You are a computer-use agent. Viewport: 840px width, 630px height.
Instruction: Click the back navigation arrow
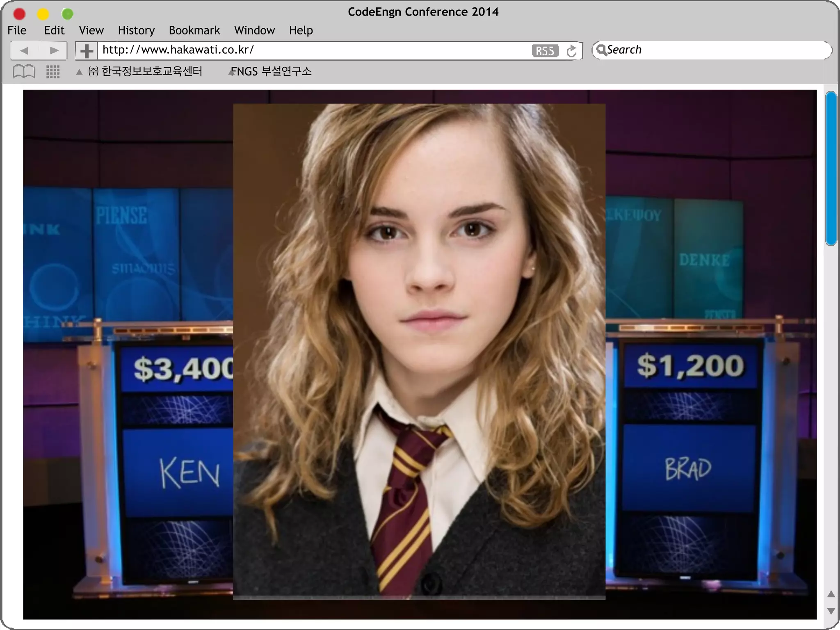click(x=24, y=50)
